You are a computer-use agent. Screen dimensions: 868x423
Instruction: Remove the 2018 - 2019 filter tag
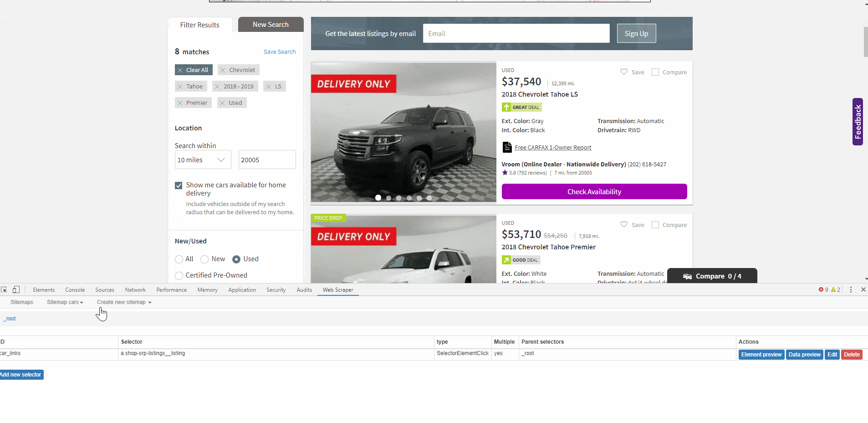point(217,87)
